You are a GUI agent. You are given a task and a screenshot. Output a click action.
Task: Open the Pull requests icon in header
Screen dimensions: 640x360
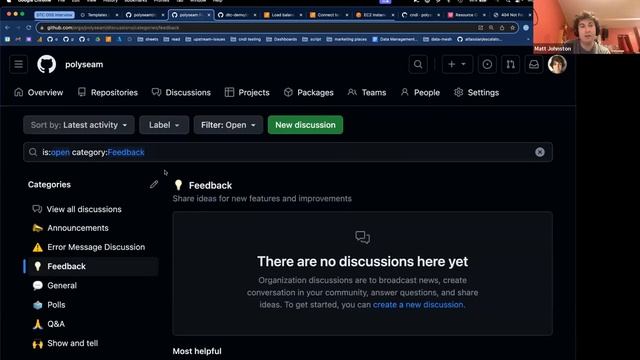510,64
